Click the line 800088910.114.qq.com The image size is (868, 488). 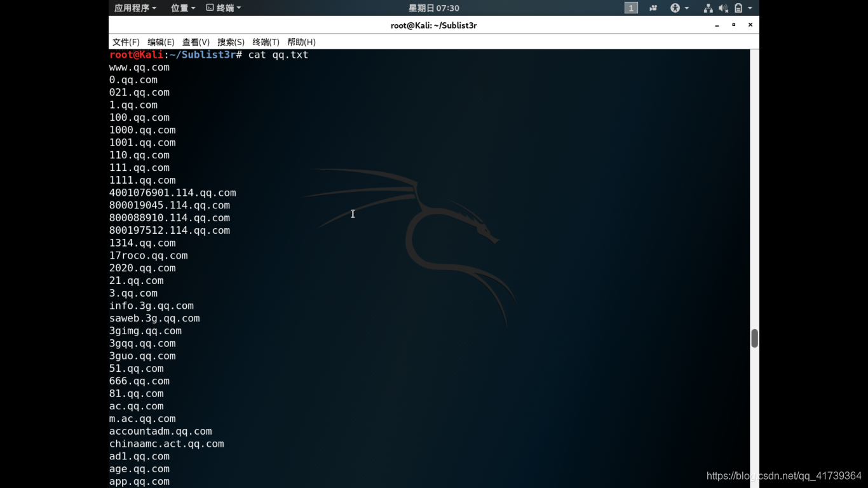(170, 218)
